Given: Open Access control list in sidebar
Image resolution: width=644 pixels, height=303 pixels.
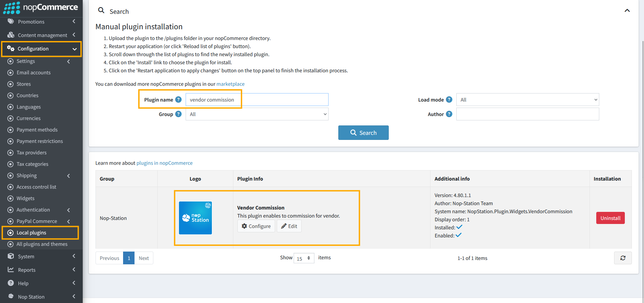Looking at the screenshot, I should click(x=36, y=187).
